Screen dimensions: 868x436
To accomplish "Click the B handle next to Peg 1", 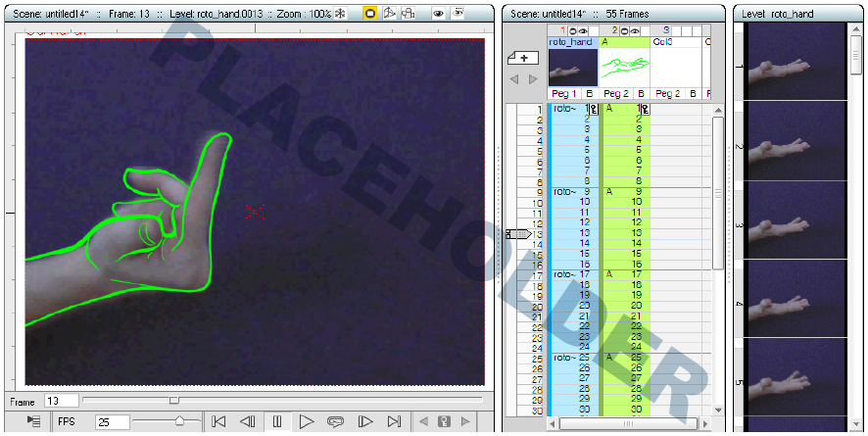I will coord(590,93).
